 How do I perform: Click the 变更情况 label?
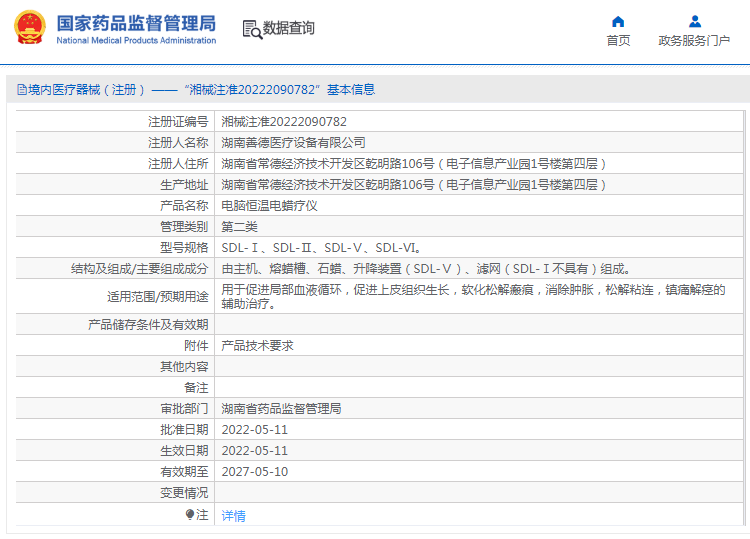[x=184, y=493]
